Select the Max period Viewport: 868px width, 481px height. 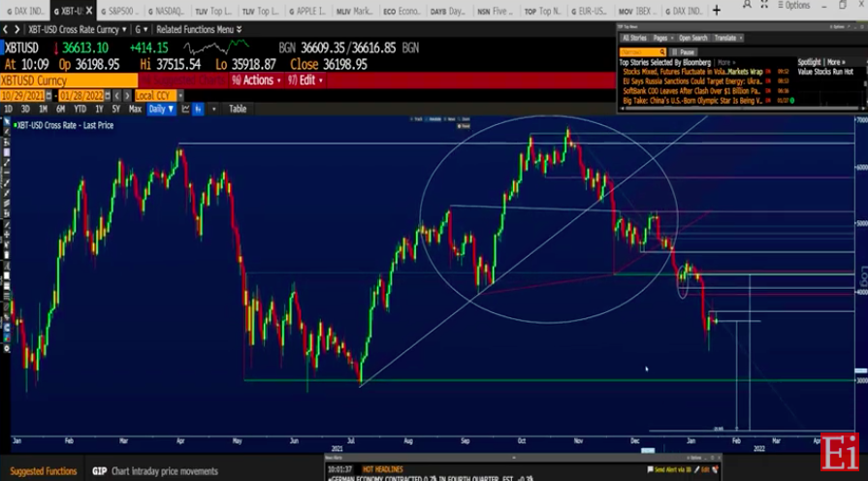(135, 109)
